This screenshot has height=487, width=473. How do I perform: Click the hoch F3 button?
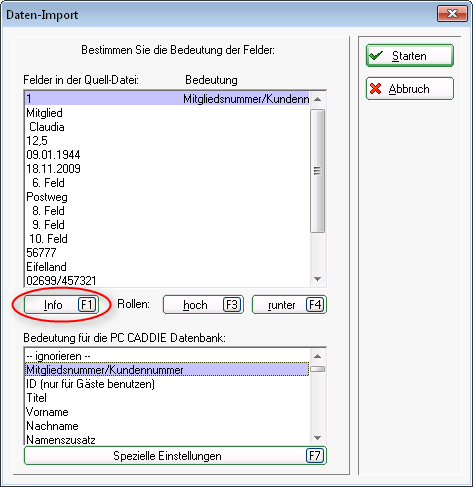pyautogui.click(x=203, y=305)
